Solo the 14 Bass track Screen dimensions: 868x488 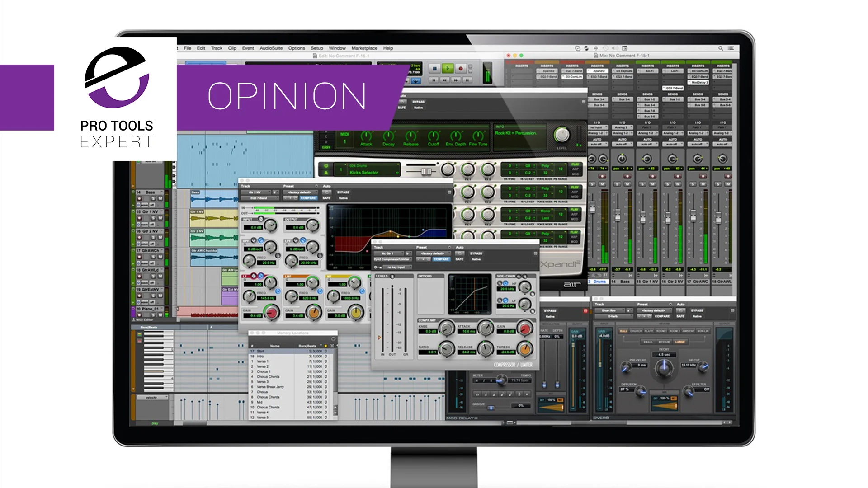click(x=153, y=198)
